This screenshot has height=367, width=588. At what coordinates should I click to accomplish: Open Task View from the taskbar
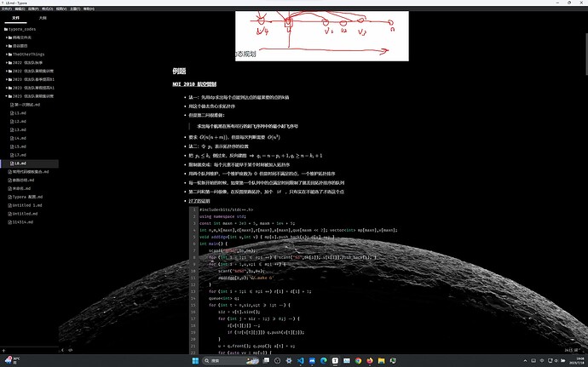coord(266,361)
